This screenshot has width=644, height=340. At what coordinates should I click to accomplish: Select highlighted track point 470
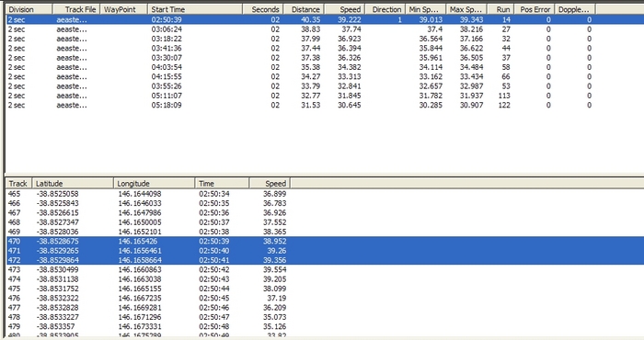[325, 241]
